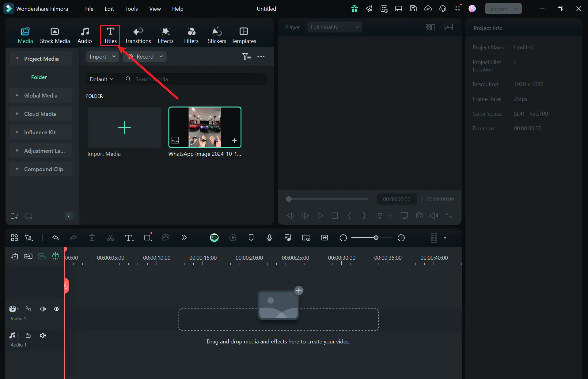The height and width of the screenshot is (379, 588).
Task: Click the undo icon
Action: (55, 238)
